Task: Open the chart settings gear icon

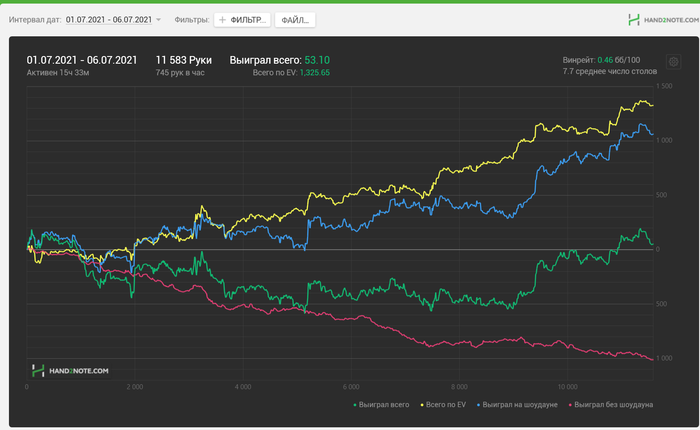Action: click(673, 62)
